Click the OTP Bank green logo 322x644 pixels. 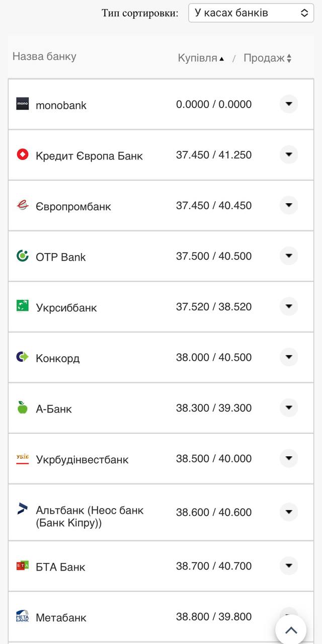click(22, 256)
